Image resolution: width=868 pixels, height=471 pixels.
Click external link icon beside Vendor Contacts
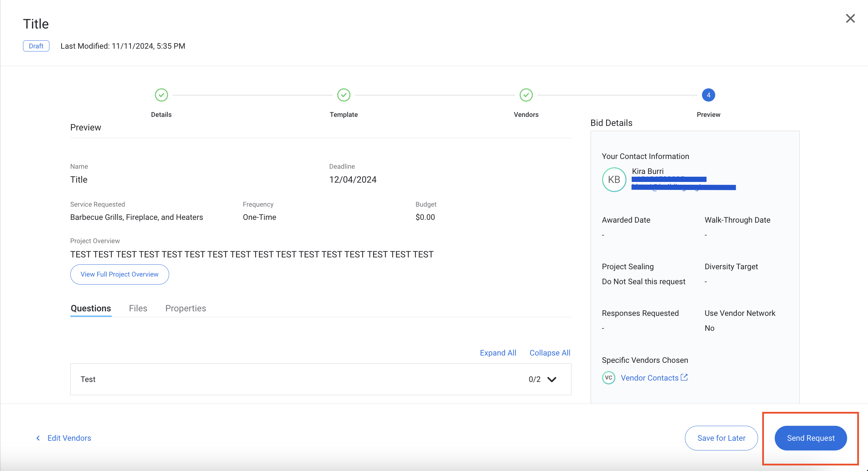click(684, 377)
